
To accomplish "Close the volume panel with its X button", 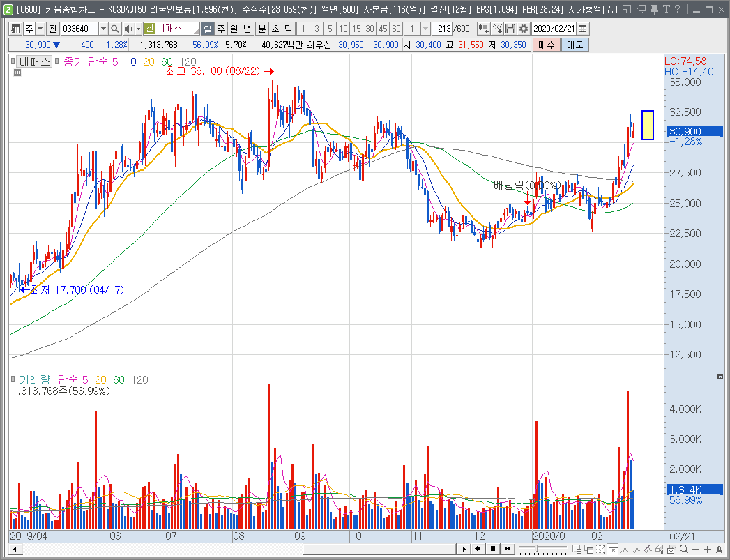I will click(x=720, y=377).
